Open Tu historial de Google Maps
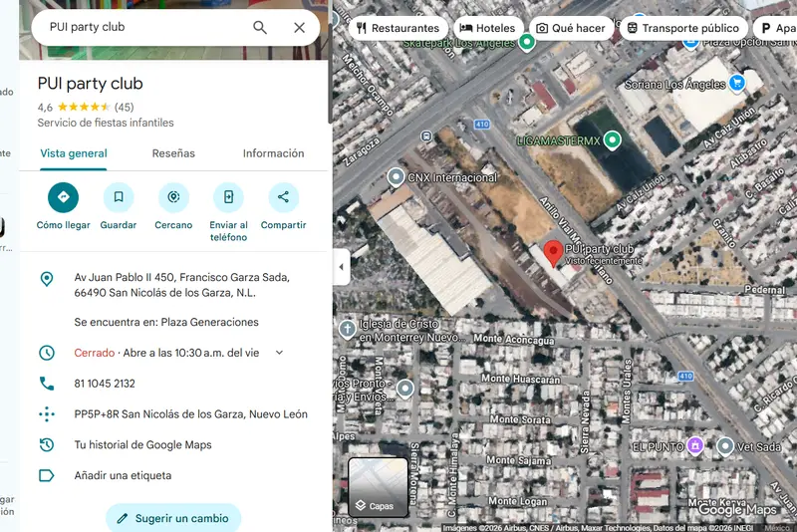 coord(142,445)
